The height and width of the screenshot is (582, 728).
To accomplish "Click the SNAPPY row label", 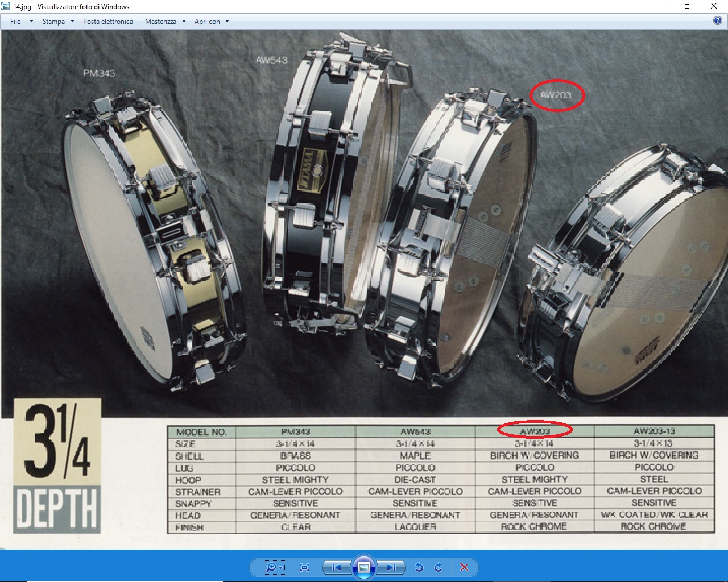I will pos(193,504).
